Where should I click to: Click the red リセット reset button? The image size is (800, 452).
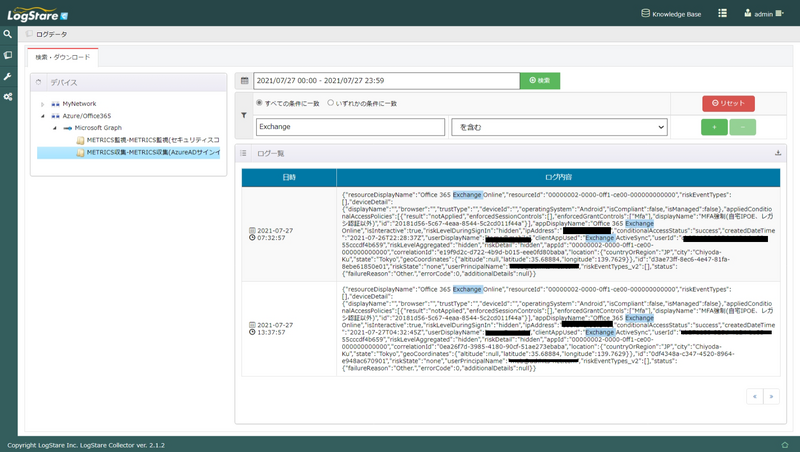tap(727, 103)
